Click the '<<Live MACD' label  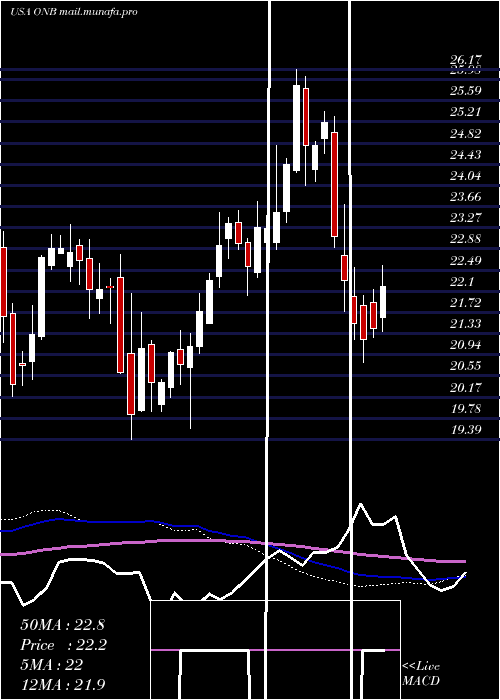421,674
